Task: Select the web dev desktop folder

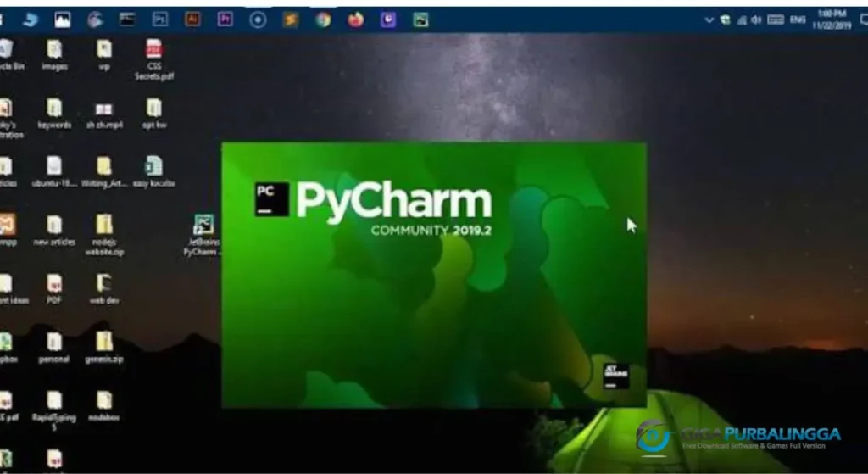Action: coord(104,290)
